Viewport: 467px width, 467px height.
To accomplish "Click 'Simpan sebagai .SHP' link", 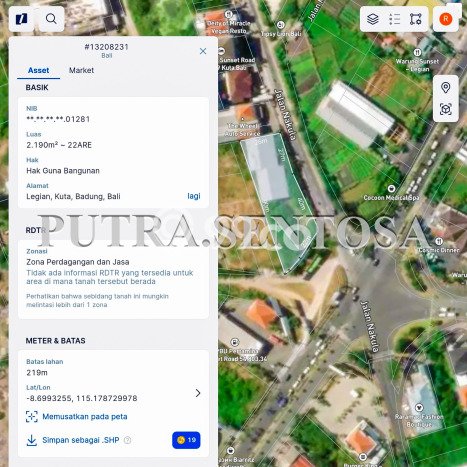I will tap(81, 440).
